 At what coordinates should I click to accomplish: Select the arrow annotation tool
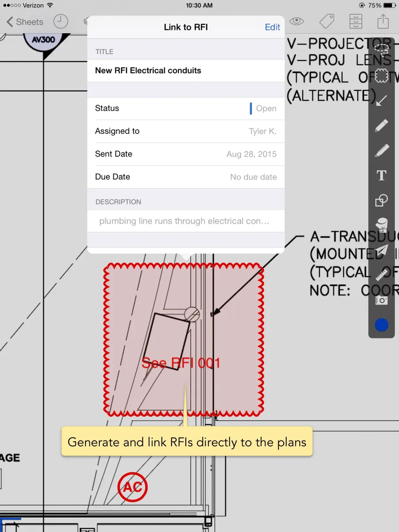click(x=382, y=100)
